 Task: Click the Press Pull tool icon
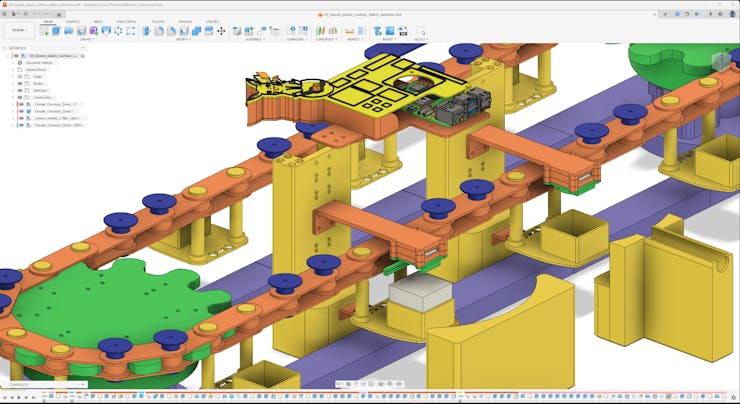coord(146,31)
